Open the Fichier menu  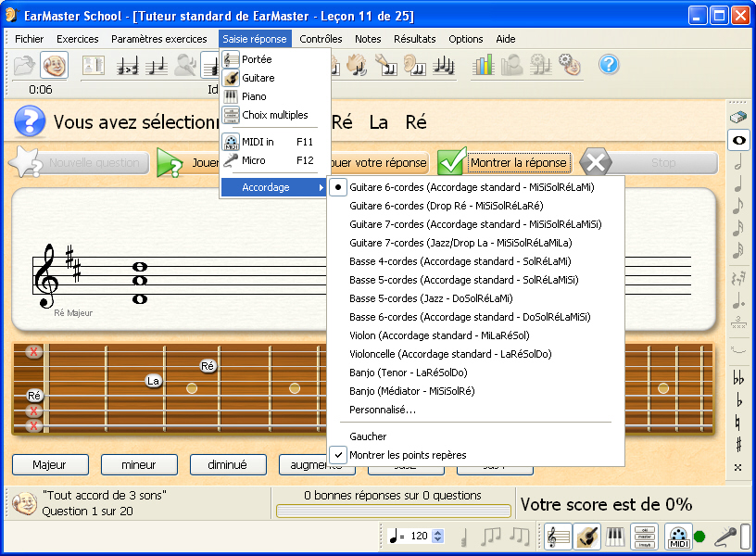tap(30, 39)
